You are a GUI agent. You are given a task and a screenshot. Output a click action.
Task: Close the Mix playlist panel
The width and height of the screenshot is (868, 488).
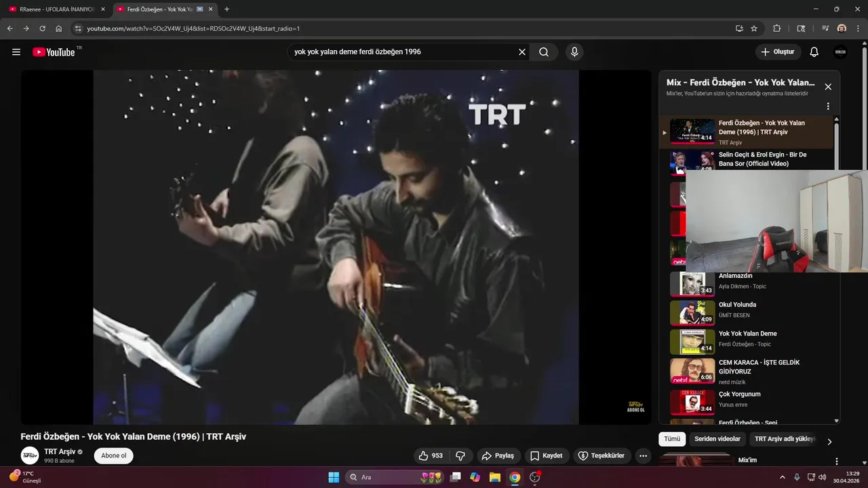click(828, 87)
